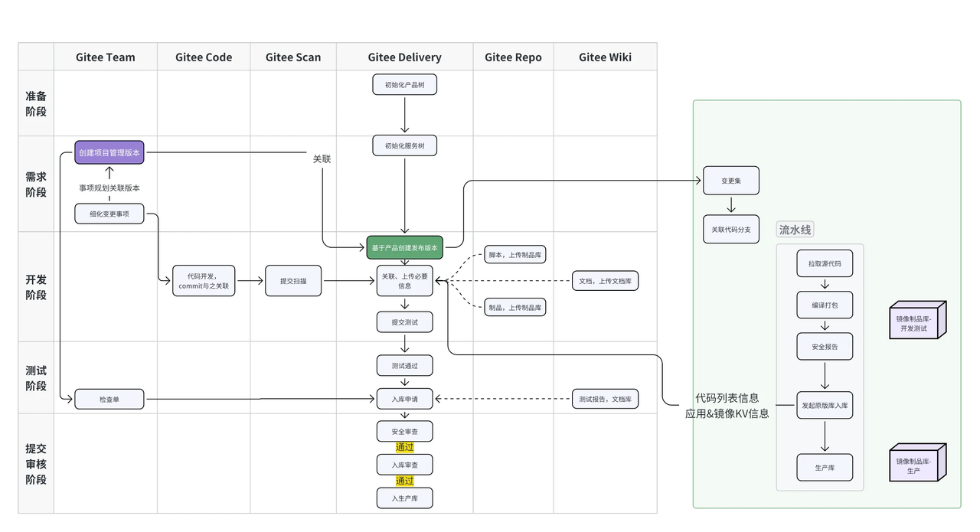Click the 生产库 pipeline step
The height and width of the screenshot is (532, 980).
coord(825,467)
